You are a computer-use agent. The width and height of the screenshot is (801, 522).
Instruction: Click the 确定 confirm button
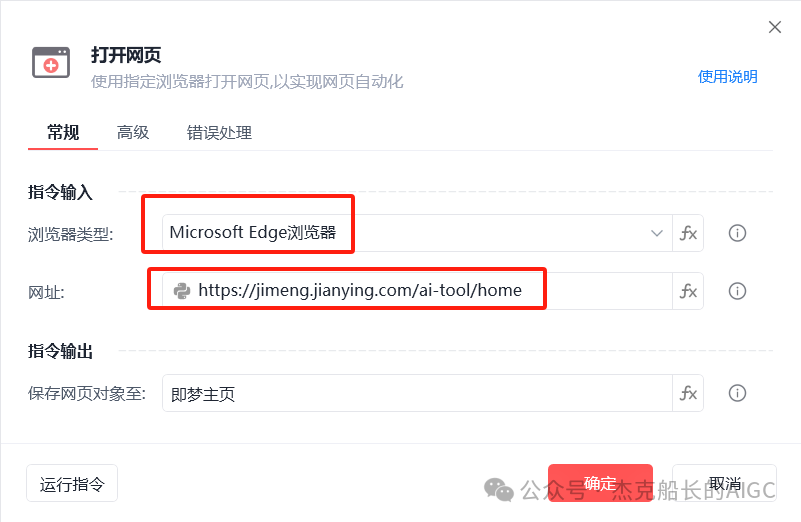(x=600, y=483)
